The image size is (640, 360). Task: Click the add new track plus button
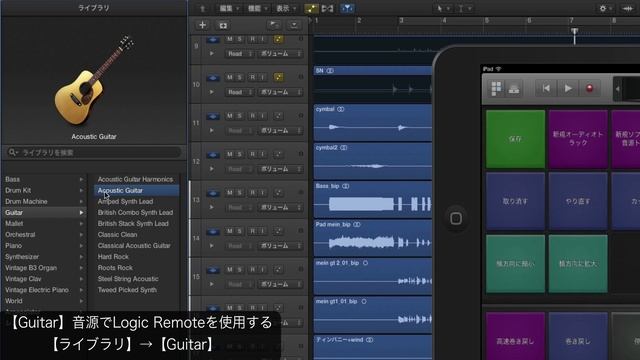tap(202, 25)
